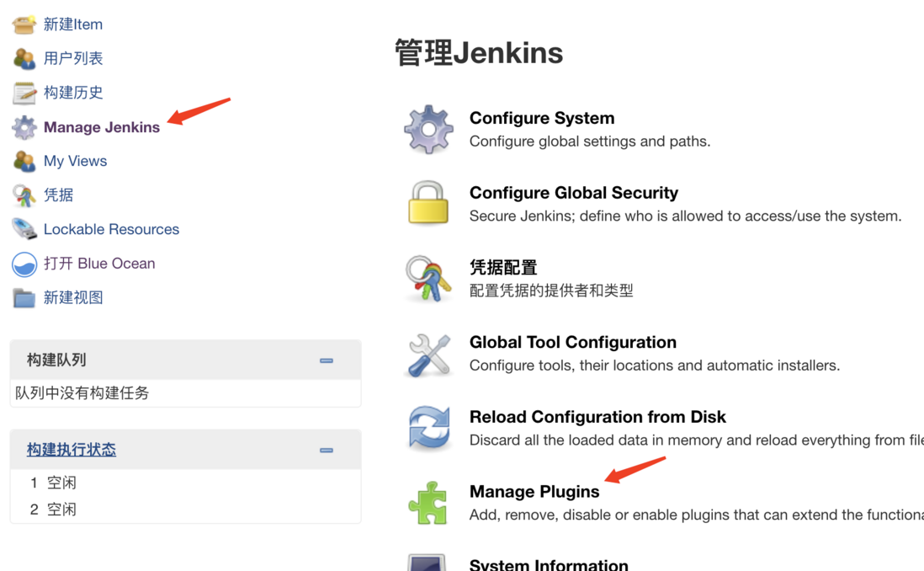Open the 新建视图 link
The image size is (924, 571).
73,297
